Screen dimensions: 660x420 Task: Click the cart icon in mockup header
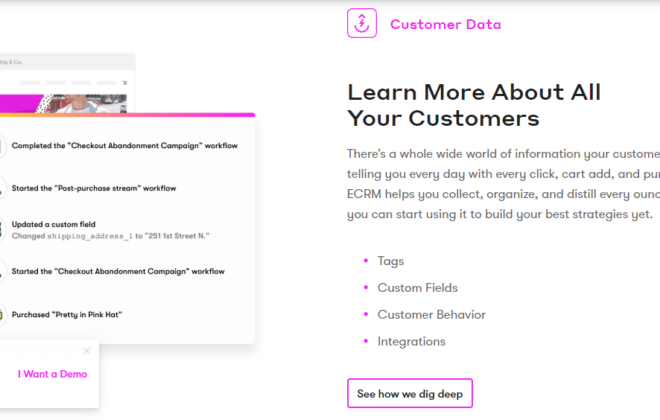tap(125, 82)
